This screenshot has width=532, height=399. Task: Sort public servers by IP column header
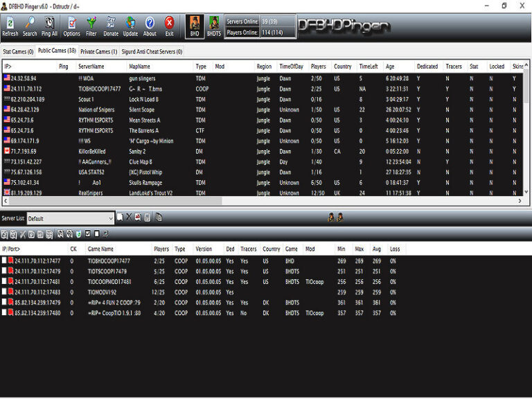point(28,66)
